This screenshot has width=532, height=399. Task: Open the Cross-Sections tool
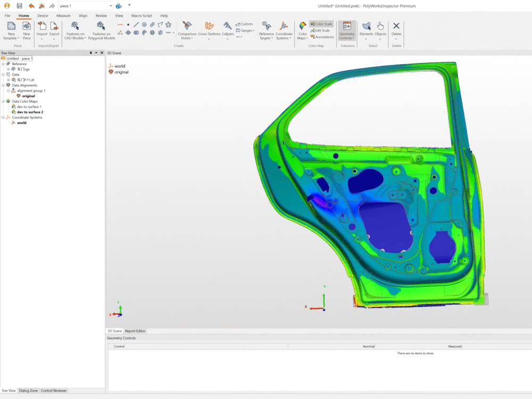tap(209, 31)
